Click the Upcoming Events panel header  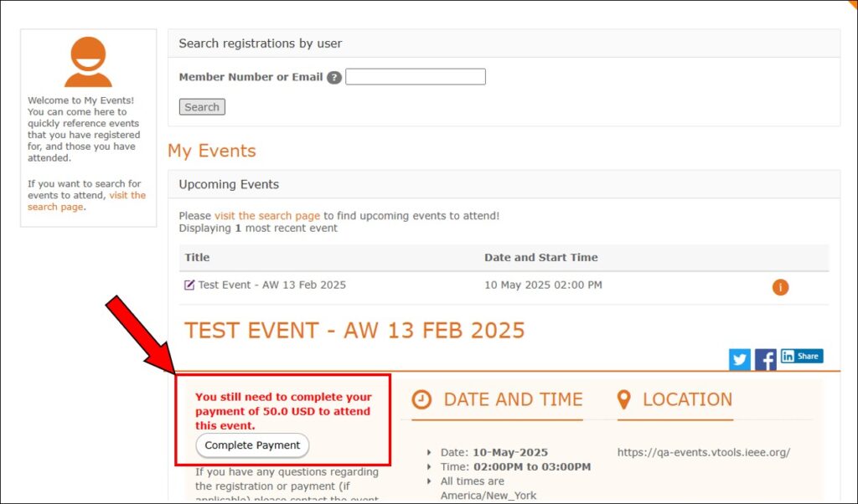coord(504,184)
